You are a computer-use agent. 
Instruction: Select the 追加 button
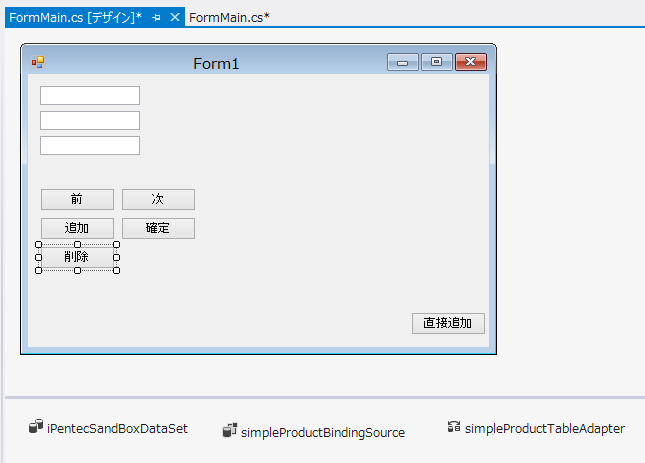77,228
